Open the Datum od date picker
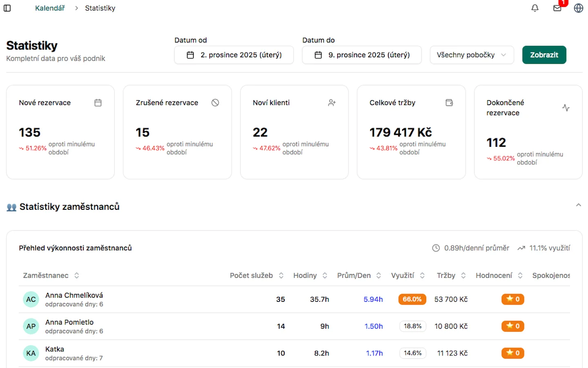588x368 pixels. pos(234,55)
